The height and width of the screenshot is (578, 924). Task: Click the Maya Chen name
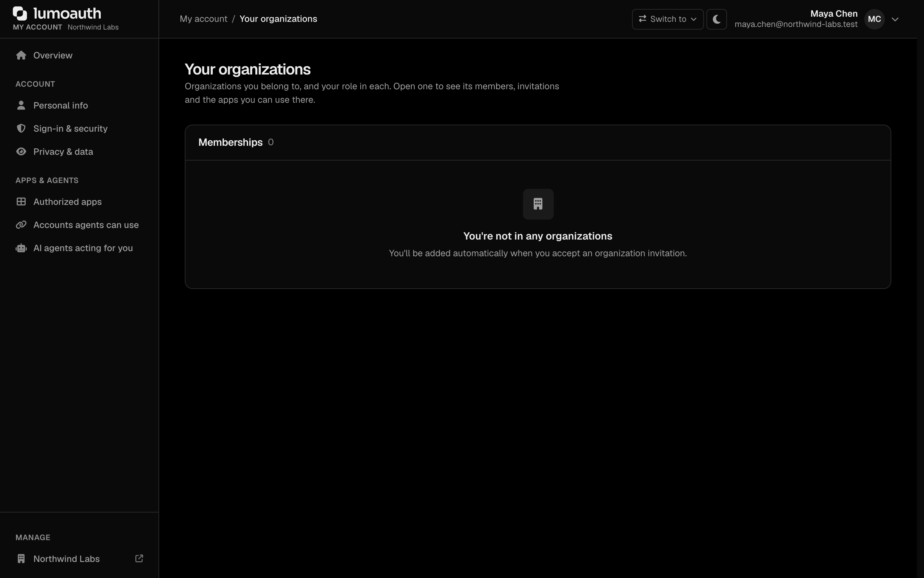834,14
